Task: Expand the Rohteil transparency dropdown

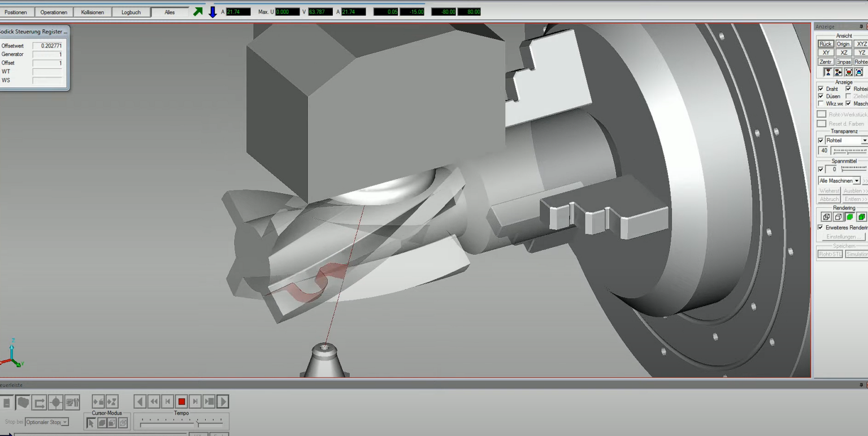Action: pos(864,140)
